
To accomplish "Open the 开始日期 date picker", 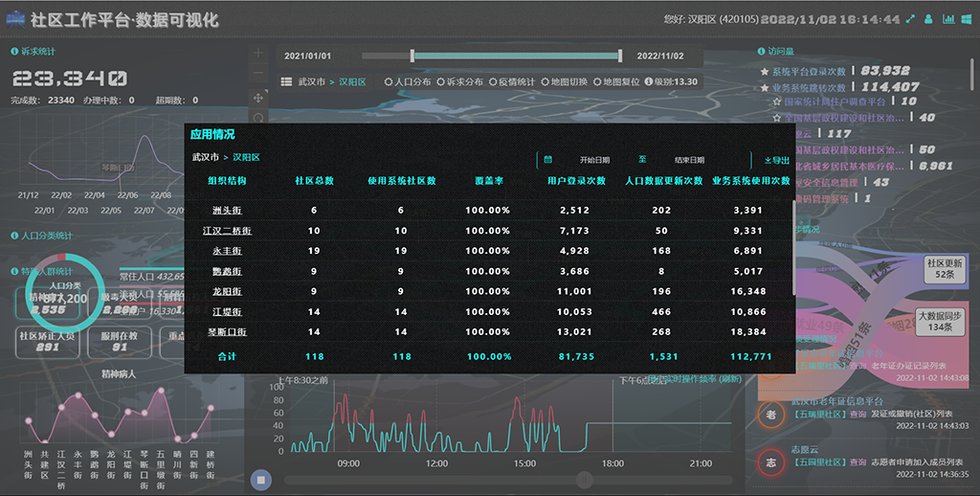I will 593,160.
